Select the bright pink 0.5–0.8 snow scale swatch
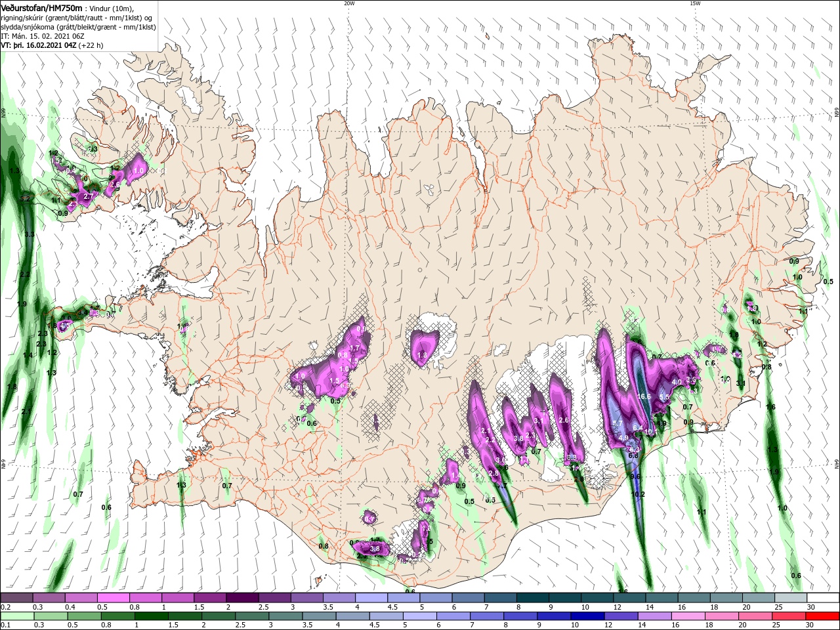Image resolution: width=840 pixels, height=630 pixels. pos(113,598)
